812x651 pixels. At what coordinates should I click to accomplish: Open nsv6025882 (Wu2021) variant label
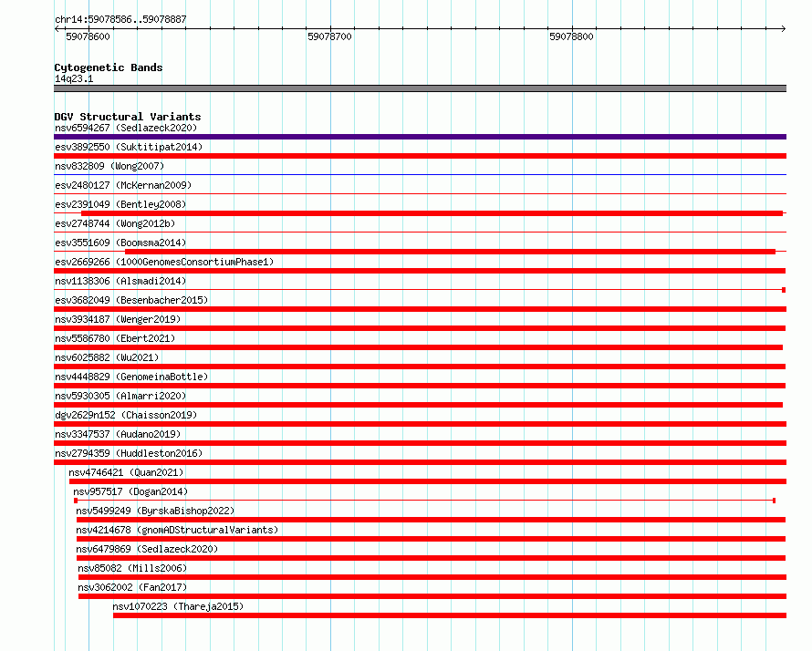point(107,357)
